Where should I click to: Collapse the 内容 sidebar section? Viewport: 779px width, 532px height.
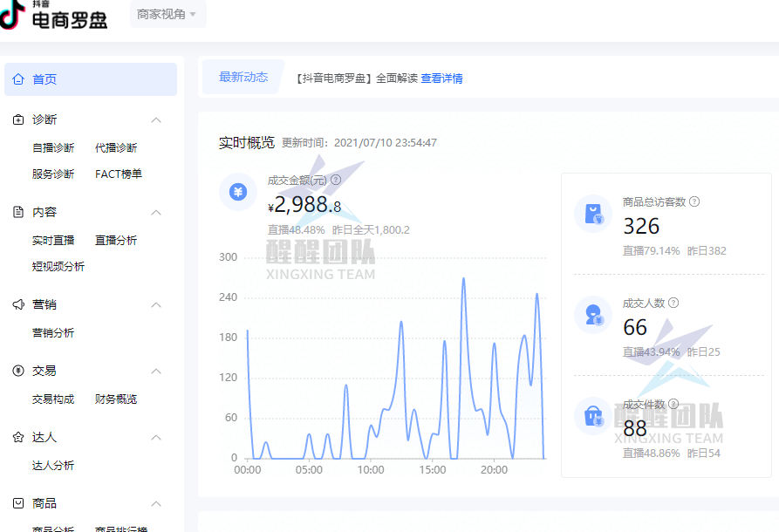pos(156,212)
